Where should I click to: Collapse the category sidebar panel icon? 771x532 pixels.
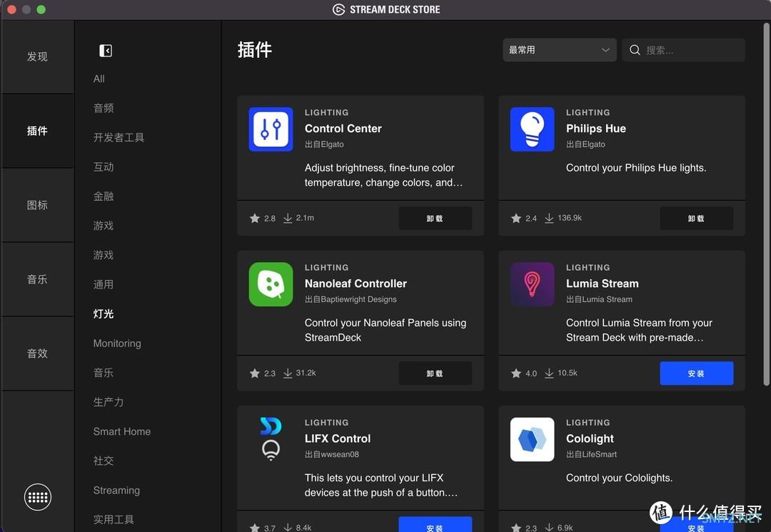[x=105, y=51]
